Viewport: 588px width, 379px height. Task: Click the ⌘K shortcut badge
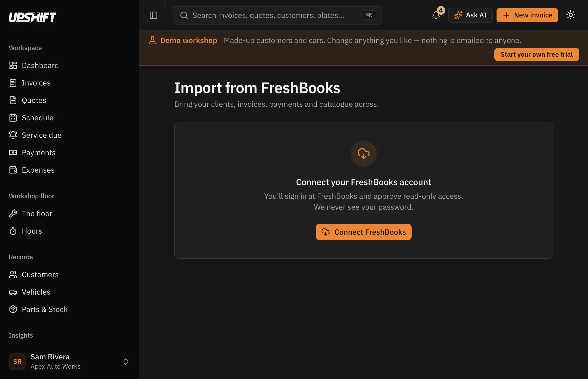pyautogui.click(x=369, y=15)
